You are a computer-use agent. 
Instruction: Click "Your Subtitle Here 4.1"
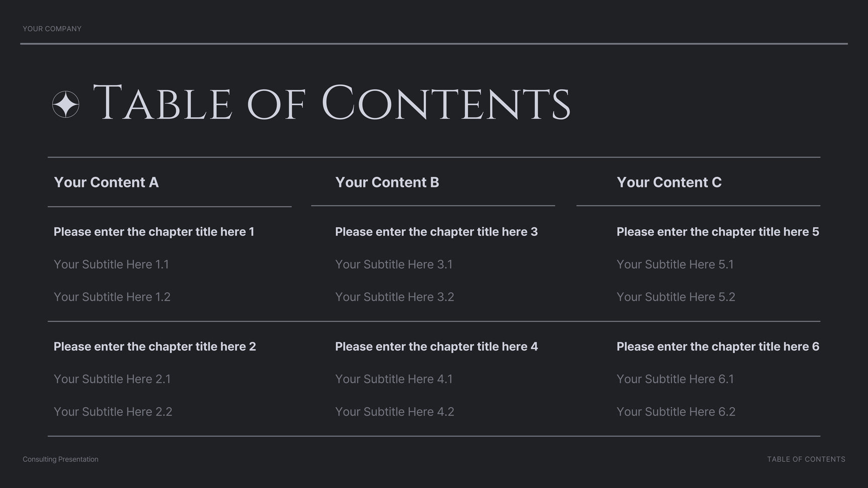pyautogui.click(x=394, y=379)
